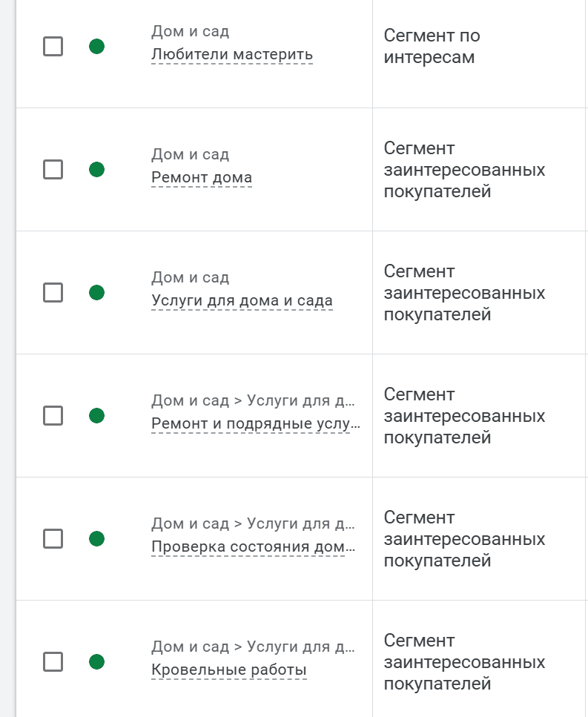The width and height of the screenshot is (588, 717).
Task: Check the box for Любители мастерить row
Action: pos(53,46)
